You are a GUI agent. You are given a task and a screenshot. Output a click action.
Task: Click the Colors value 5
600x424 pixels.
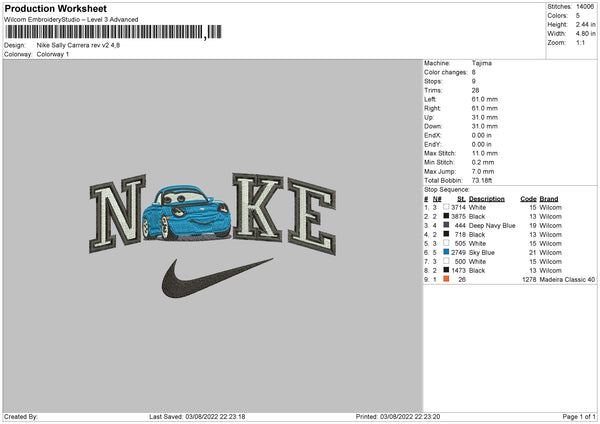tap(578, 16)
